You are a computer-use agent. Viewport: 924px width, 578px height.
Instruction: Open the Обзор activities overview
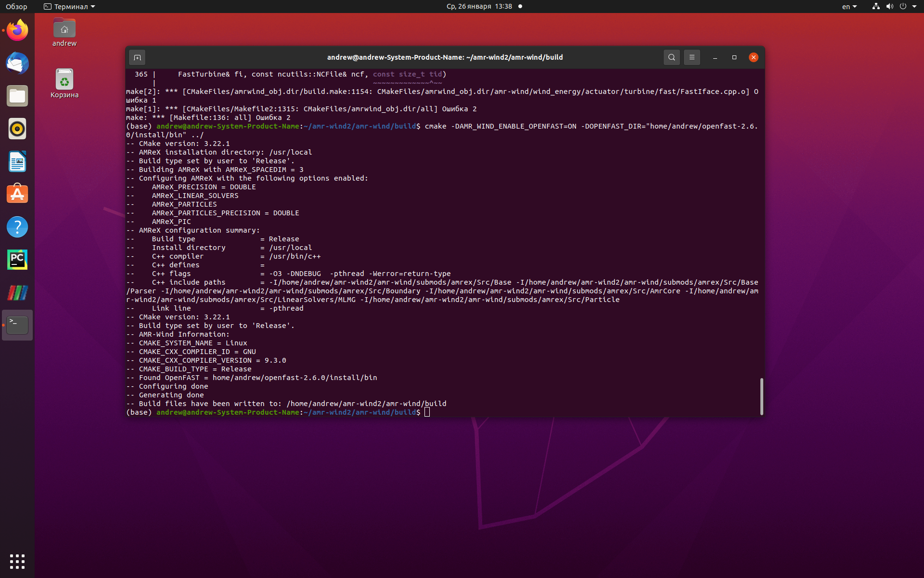click(x=16, y=6)
